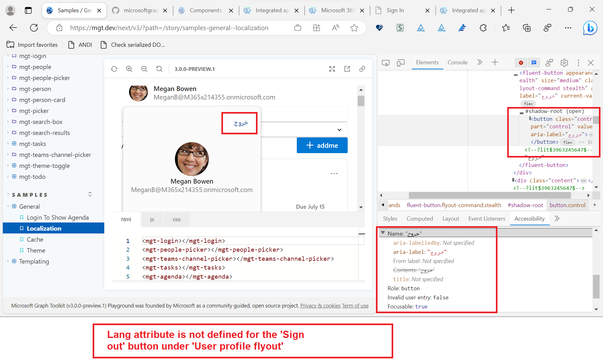This screenshot has width=603, height=364.
Task: Click the addme button
Action: coord(322,145)
